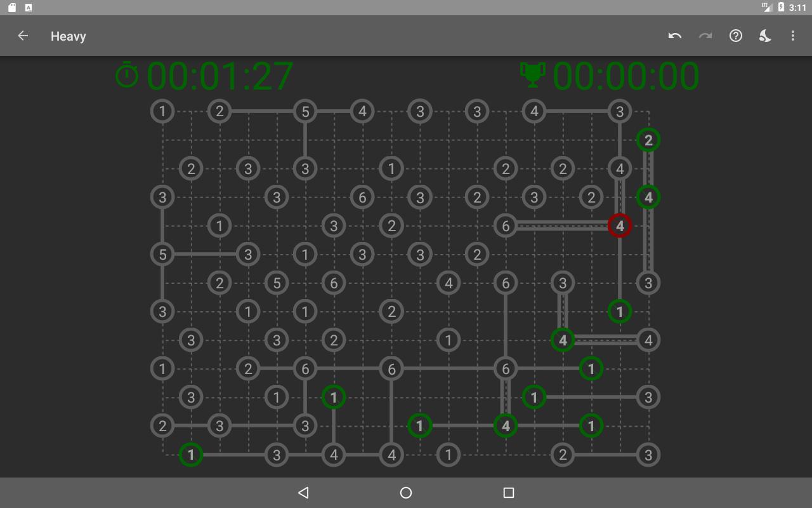
Task: Select the 5 island in the top row
Action: click(x=305, y=111)
